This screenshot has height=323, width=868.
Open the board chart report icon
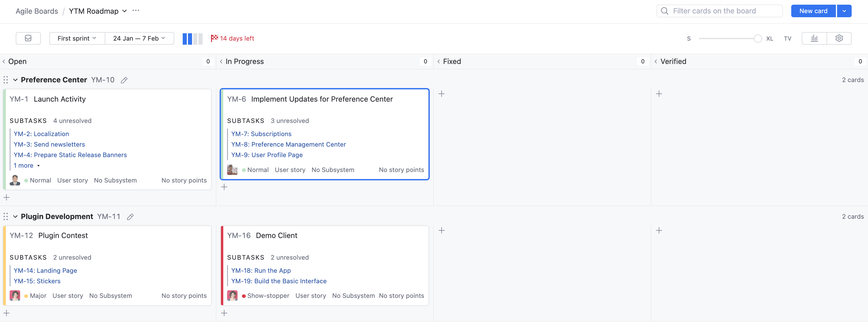(x=814, y=38)
